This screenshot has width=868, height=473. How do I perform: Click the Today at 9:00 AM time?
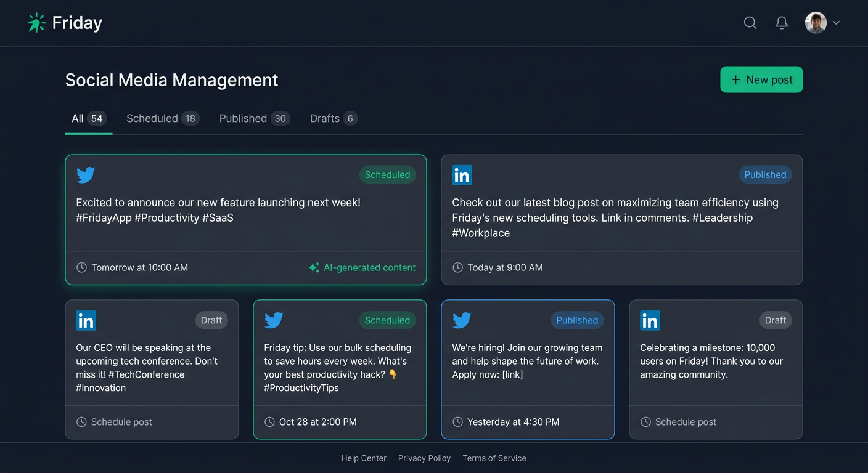tap(505, 267)
